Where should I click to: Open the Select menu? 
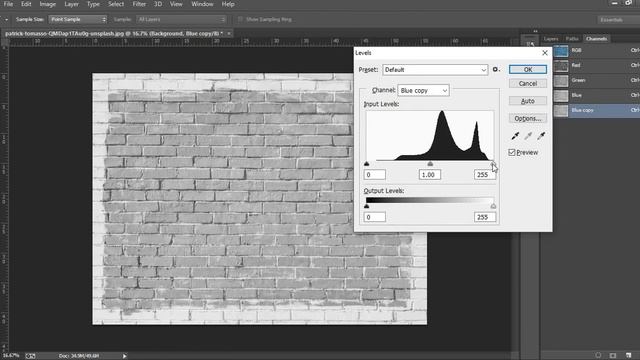(116, 4)
